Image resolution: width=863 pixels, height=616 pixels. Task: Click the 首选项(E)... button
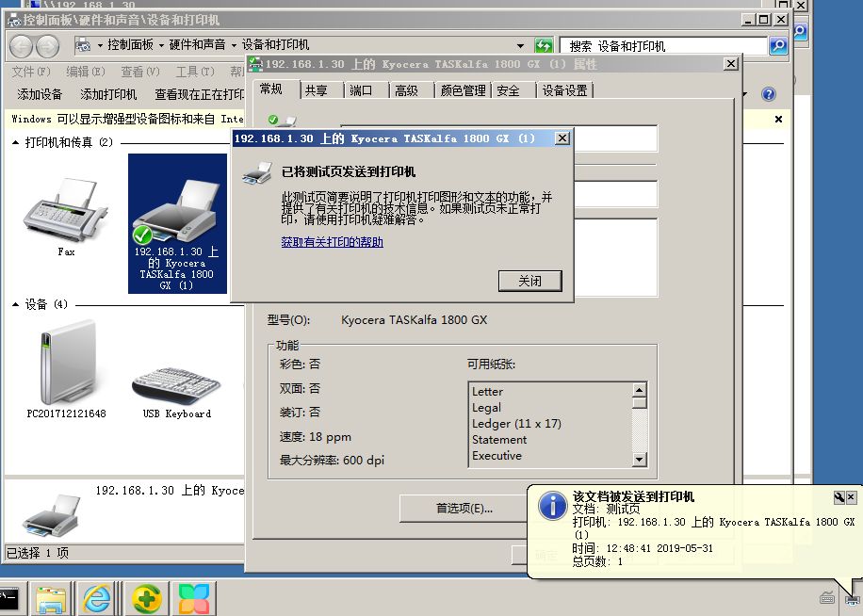[x=464, y=509]
